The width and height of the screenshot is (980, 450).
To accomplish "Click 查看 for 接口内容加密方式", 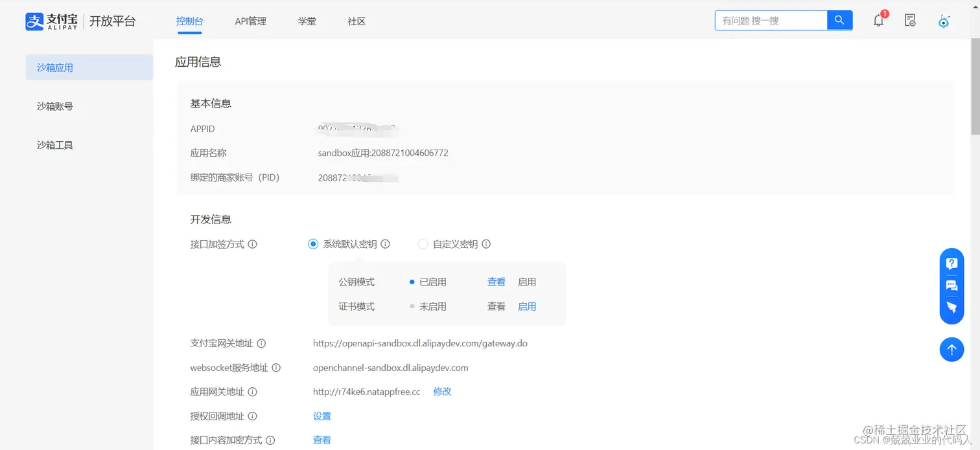I will click(x=322, y=440).
